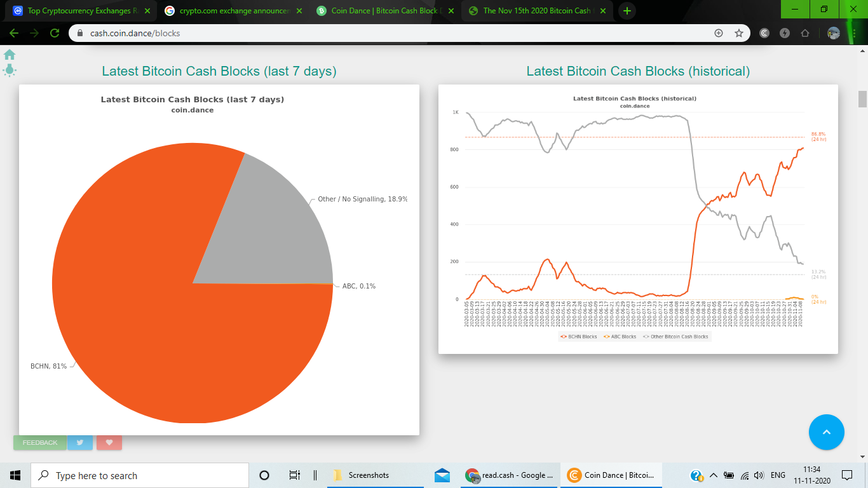Reload the page with refresh icon
The width and height of the screenshot is (868, 488).
55,33
